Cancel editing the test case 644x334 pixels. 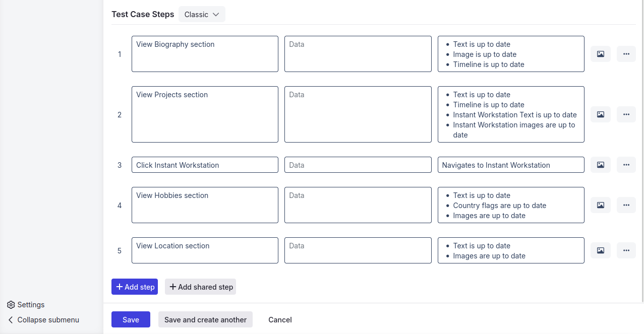coord(280,319)
